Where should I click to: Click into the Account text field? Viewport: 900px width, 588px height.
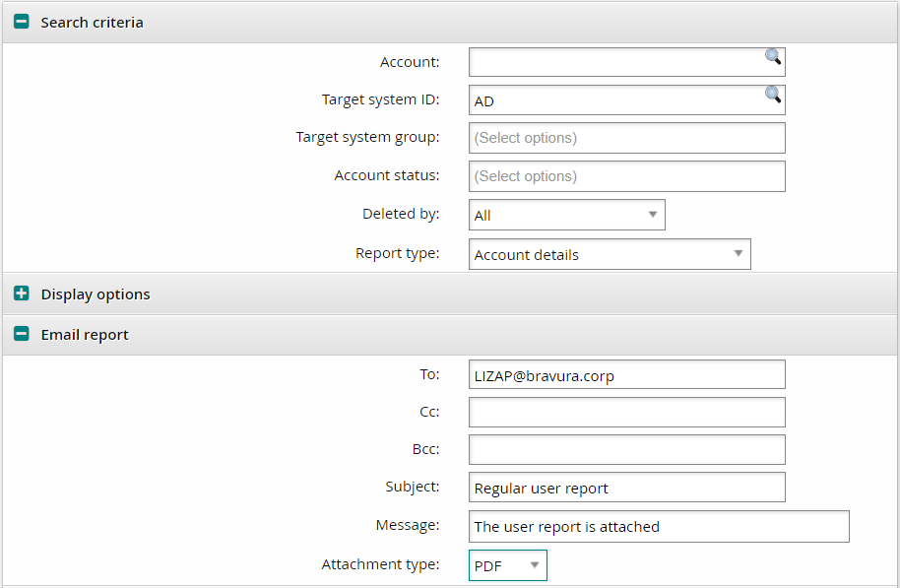click(x=615, y=62)
